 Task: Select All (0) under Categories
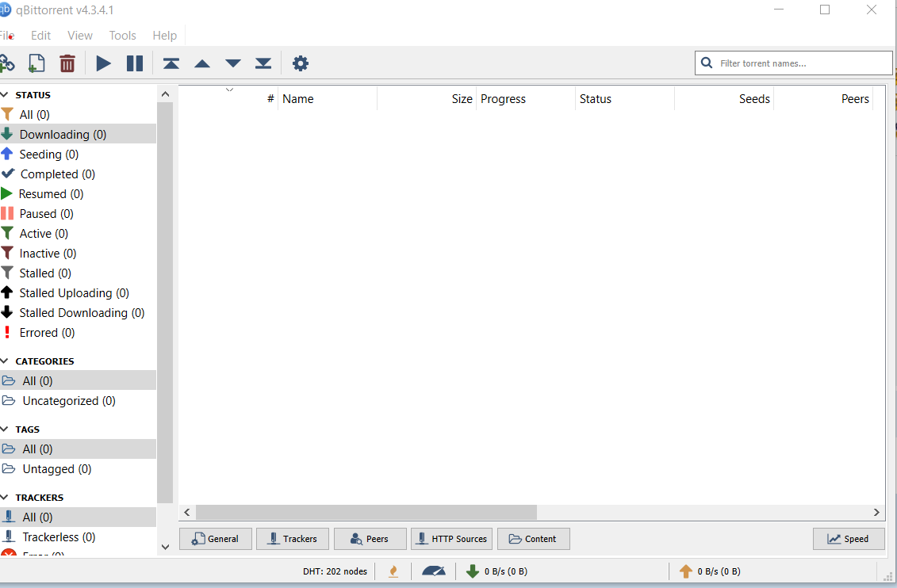point(78,380)
